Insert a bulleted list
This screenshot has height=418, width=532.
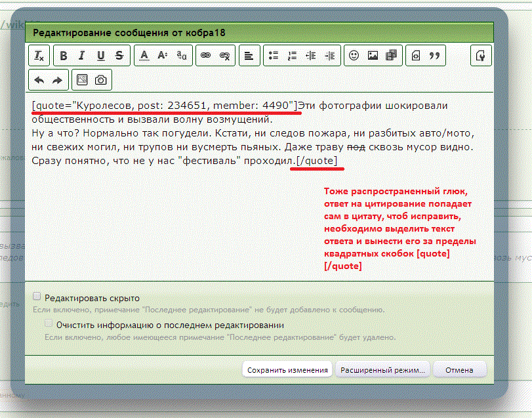pyautogui.click(x=274, y=56)
